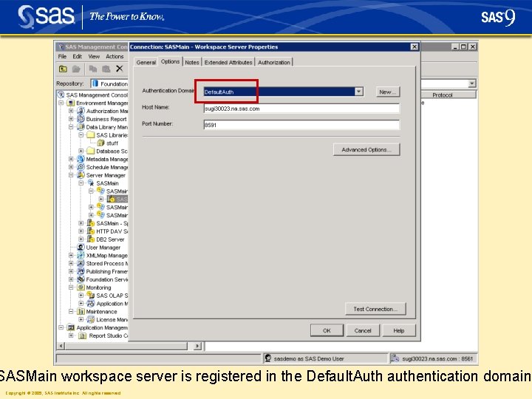
Task: Click the Help button
Action: click(399, 330)
